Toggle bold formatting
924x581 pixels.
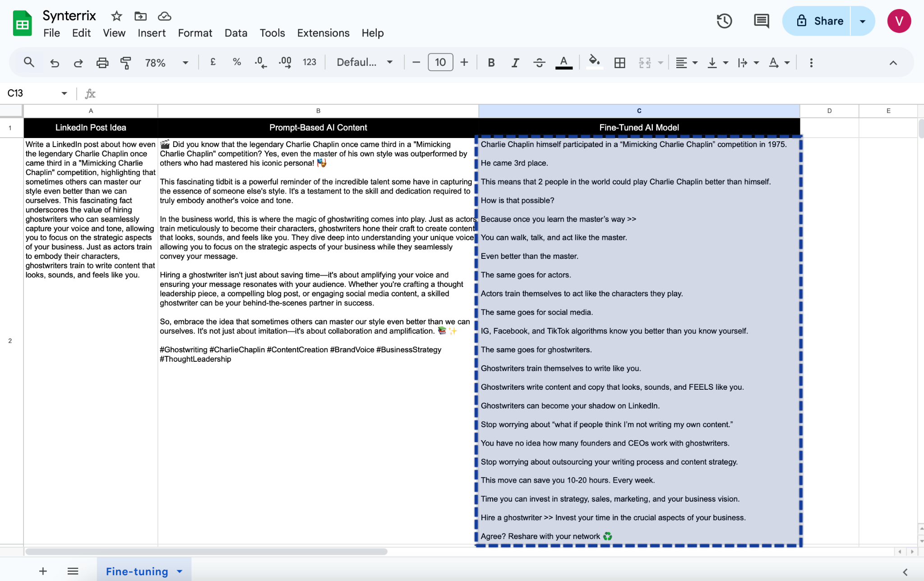point(491,63)
